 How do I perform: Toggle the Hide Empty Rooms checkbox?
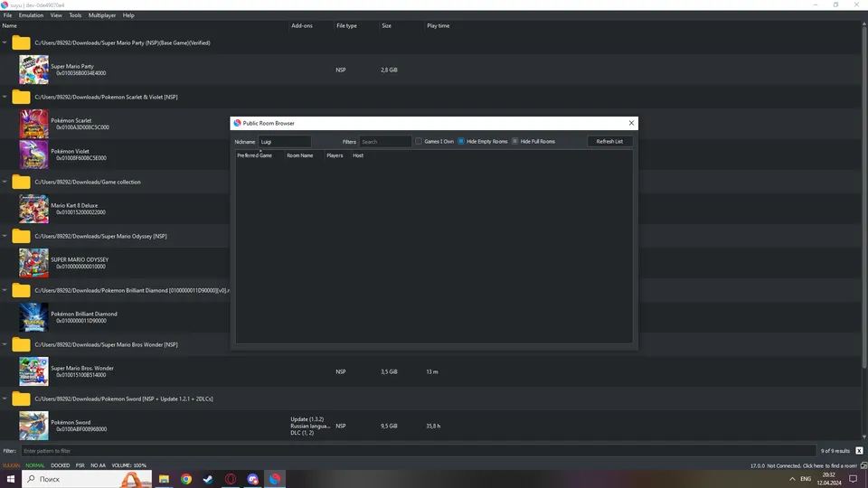point(460,141)
